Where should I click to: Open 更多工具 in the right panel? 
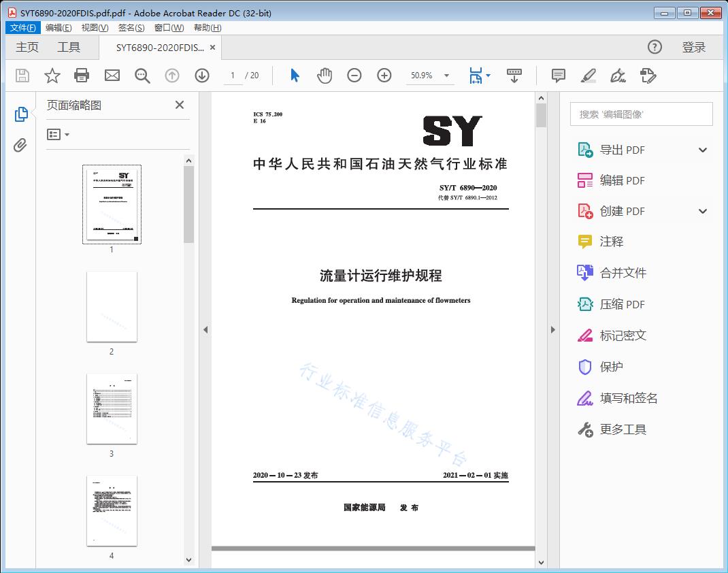pos(623,429)
